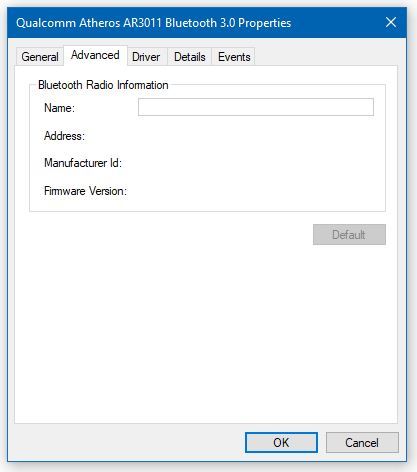Confirm with the OK button
Image resolution: width=417 pixels, height=472 pixels.
pyautogui.click(x=281, y=443)
